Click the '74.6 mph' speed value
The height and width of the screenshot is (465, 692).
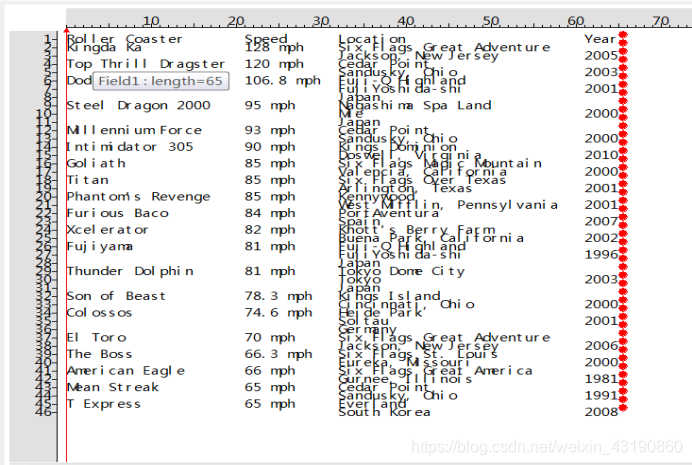(x=278, y=313)
